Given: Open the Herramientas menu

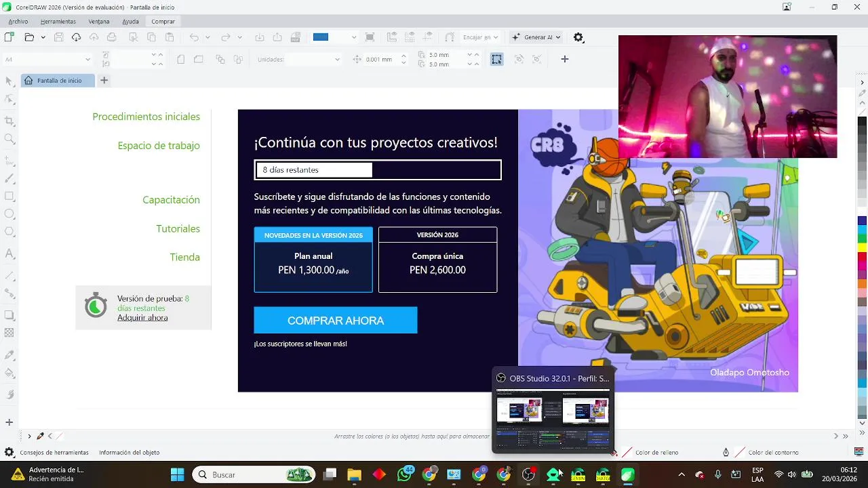Looking at the screenshot, I should click(x=58, y=21).
